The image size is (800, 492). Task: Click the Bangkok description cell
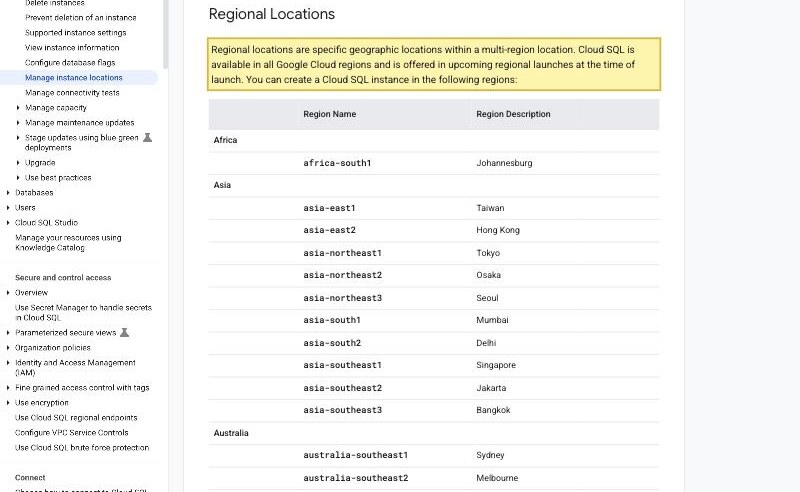coord(493,410)
